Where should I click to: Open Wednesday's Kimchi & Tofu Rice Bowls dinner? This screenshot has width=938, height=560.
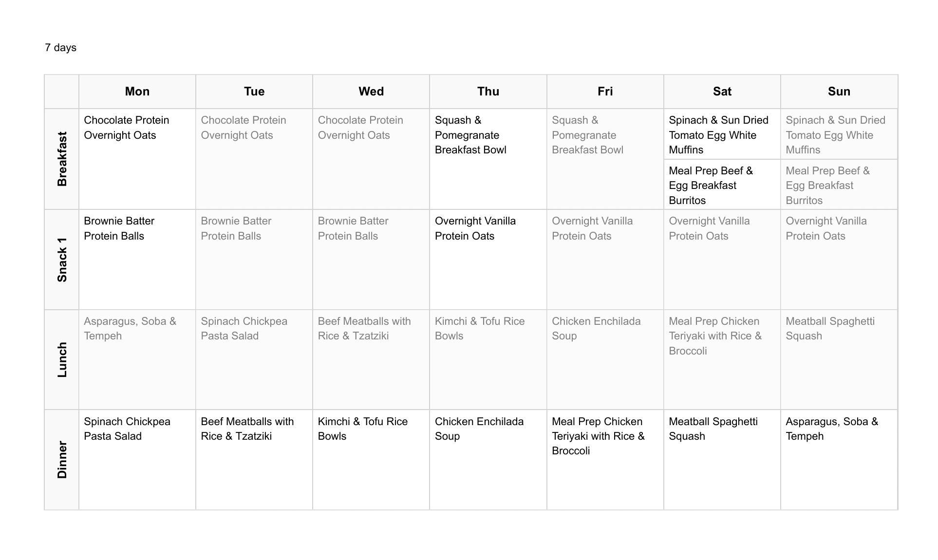pos(362,429)
